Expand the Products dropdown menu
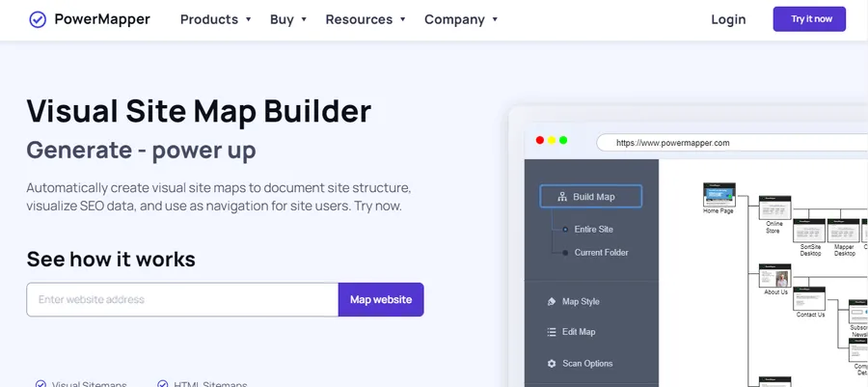The width and height of the screenshot is (868, 387). click(215, 19)
